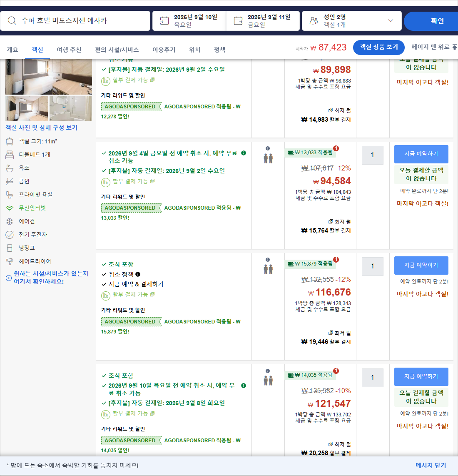Click 지금 예약하기 for ₩116,676 offer
This screenshot has width=458, height=476.
pos(421,266)
